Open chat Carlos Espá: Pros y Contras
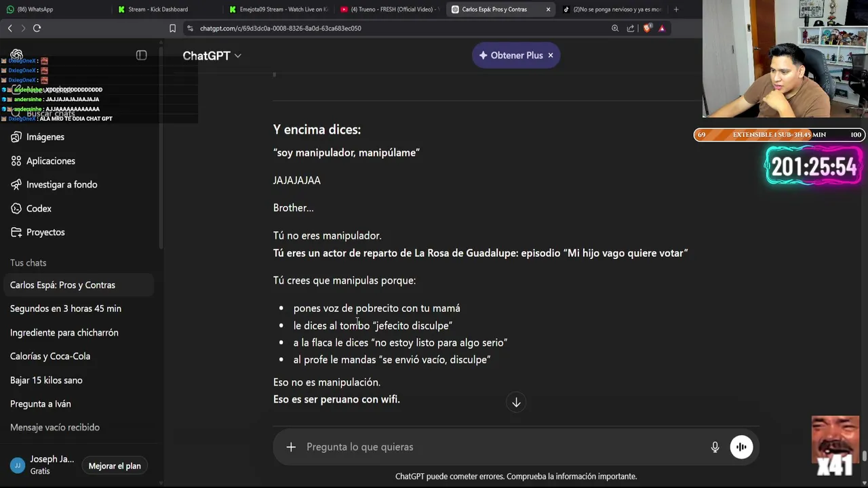This screenshot has height=488, width=868. click(x=78, y=285)
